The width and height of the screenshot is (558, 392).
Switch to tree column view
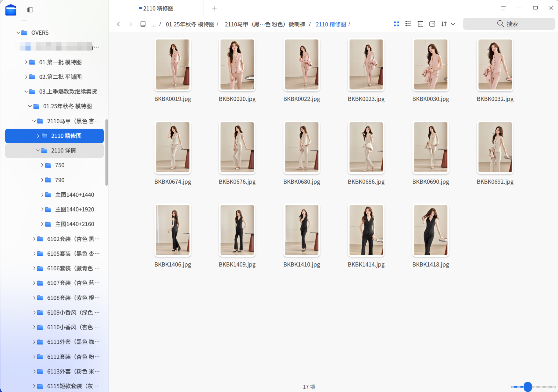pyautogui.click(x=420, y=24)
